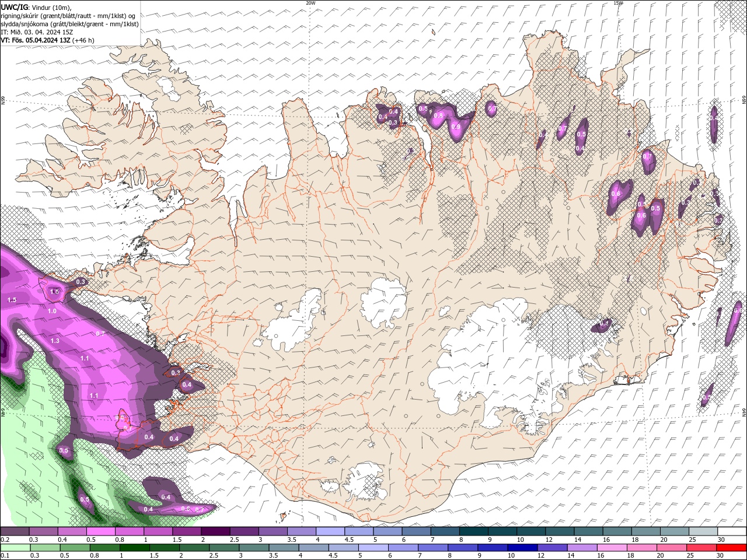747x560 pixels.
Task: Click the title line 'UWC/IG: Vindur (10m),'
Action: click(36, 7)
